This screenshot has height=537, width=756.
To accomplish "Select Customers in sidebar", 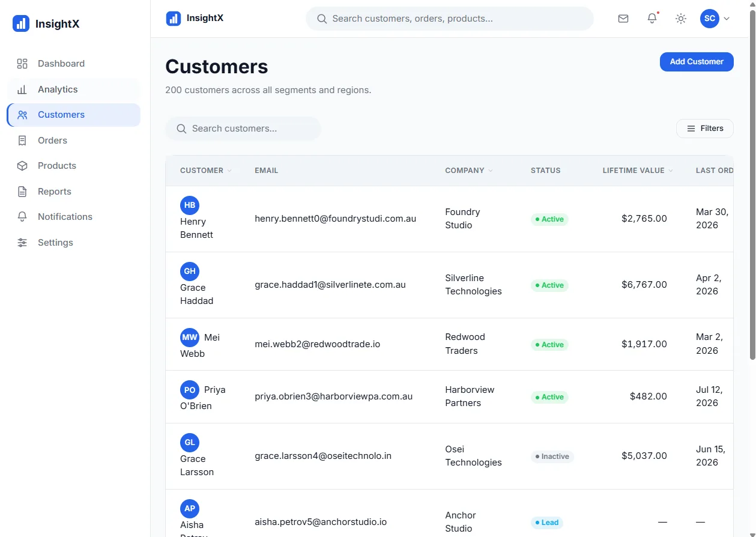I will (x=74, y=115).
